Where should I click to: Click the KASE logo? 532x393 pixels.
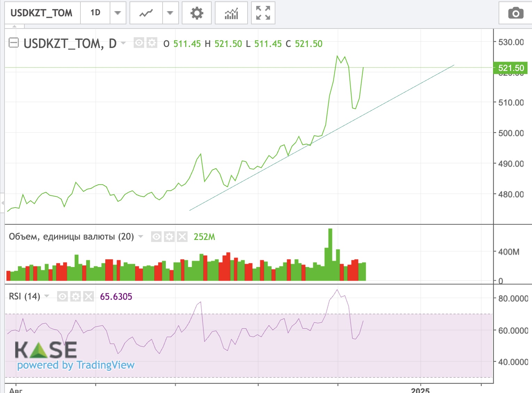point(46,350)
